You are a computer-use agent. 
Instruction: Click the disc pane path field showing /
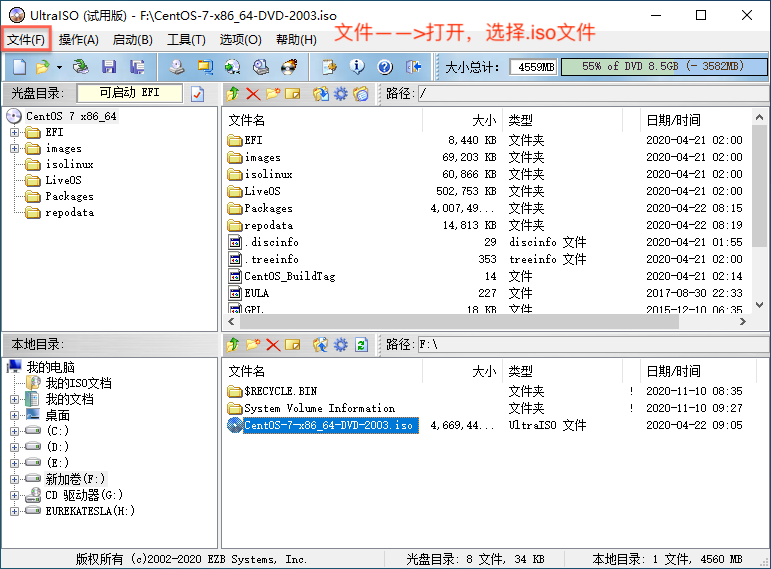pos(593,93)
